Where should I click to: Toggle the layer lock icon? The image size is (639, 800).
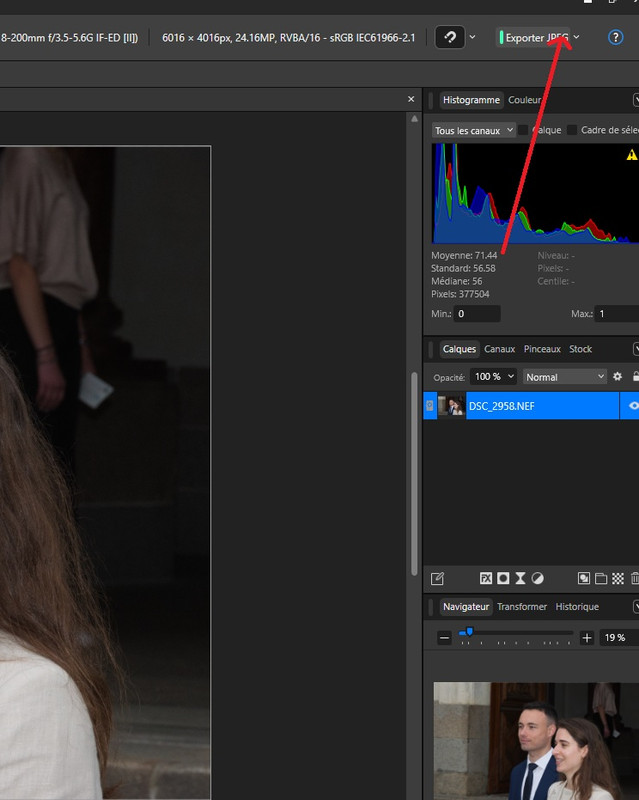(x=635, y=377)
